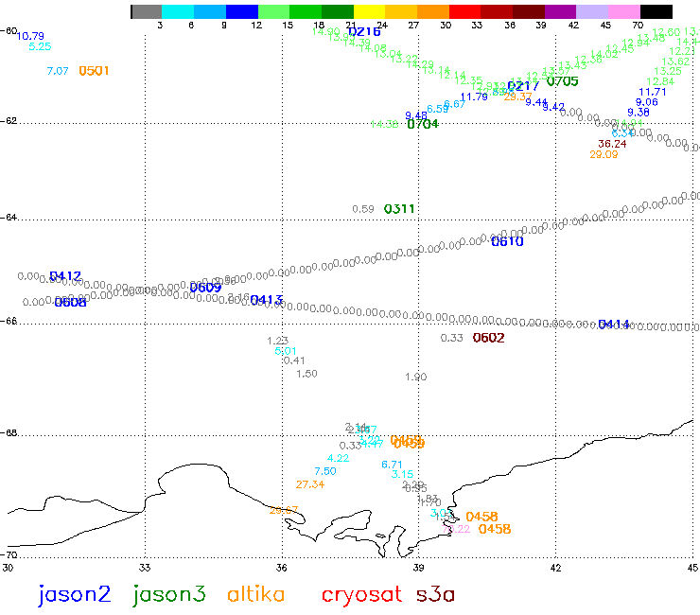Click the blue 0412 track label
The width and height of the screenshot is (700, 615).
pos(65,276)
